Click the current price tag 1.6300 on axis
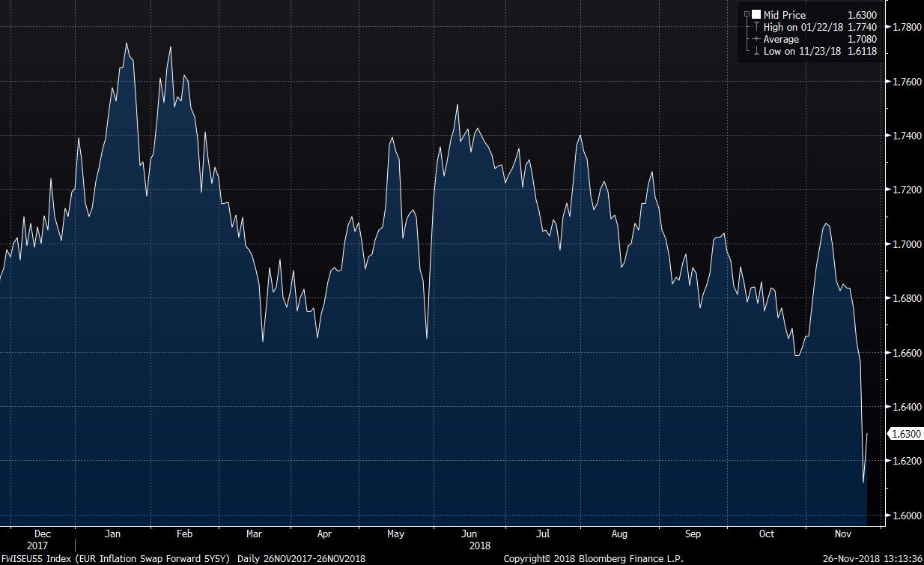The width and height of the screenshot is (924, 565). pyautogui.click(x=905, y=434)
